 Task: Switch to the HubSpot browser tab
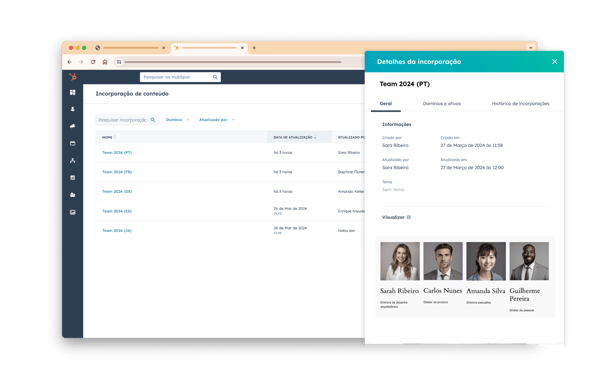(209, 48)
